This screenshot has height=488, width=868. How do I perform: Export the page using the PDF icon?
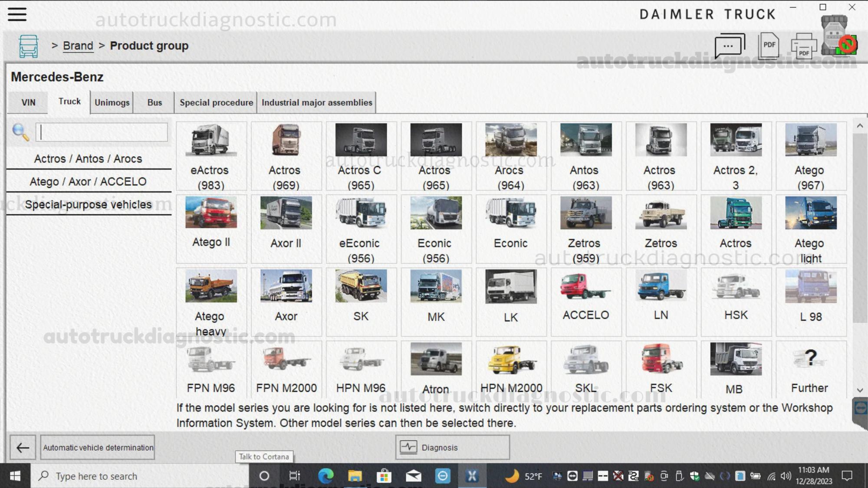769,45
